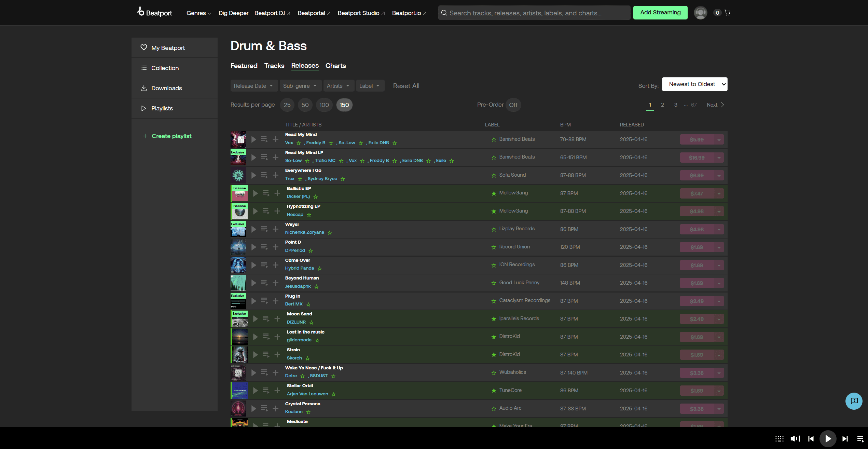
Task: Add Strain release to queue
Action: pyautogui.click(x=266, y=355)
